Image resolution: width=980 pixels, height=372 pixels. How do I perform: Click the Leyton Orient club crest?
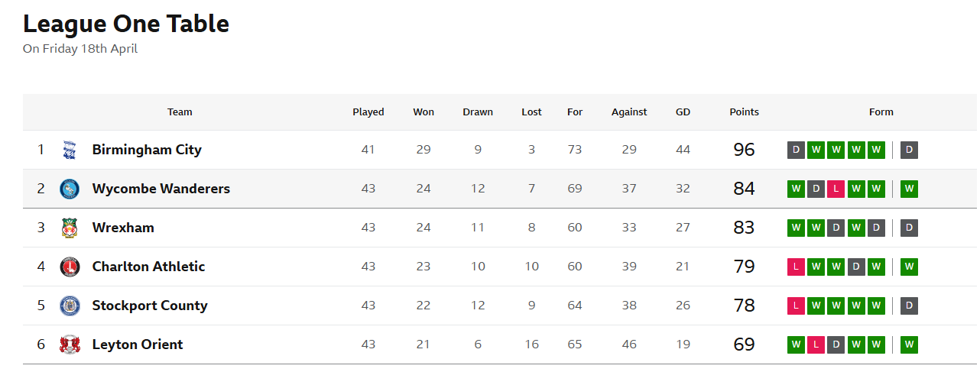pos(70,345)
